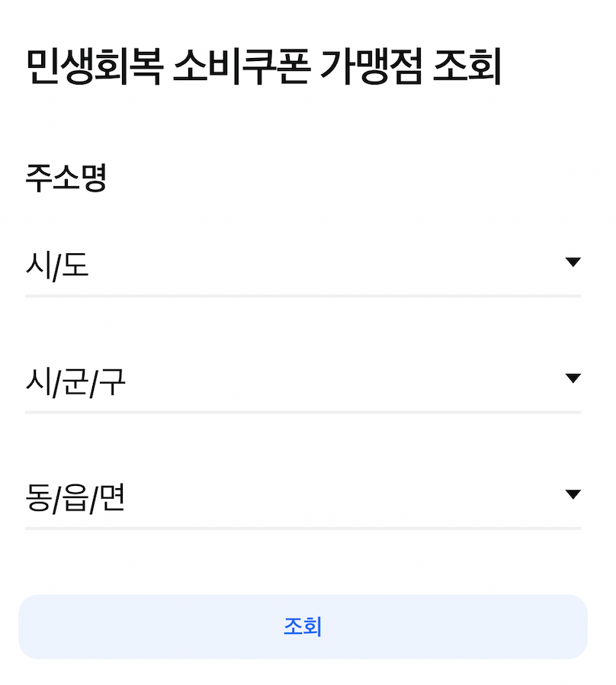Click the empty middle of the 시/도 selector row
This screenshot has width=616, height=685.
[x=326, y=265]
